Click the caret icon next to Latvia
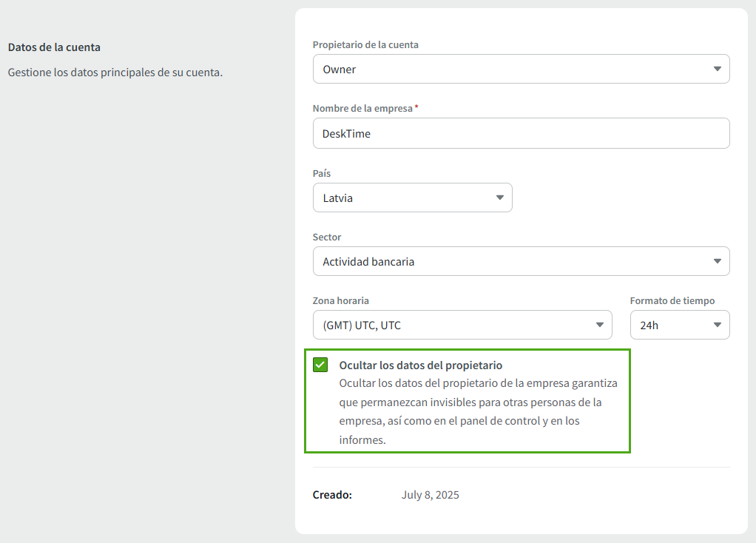This screenshot has height=543, width=756. pyautogui.click(x=499, y=198)
